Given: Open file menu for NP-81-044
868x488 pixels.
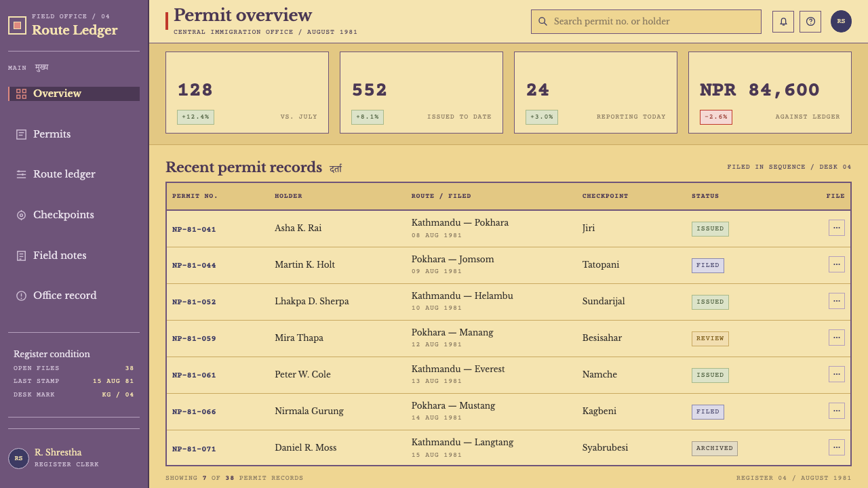Looking at the screenshot, I should pos(837,264).
